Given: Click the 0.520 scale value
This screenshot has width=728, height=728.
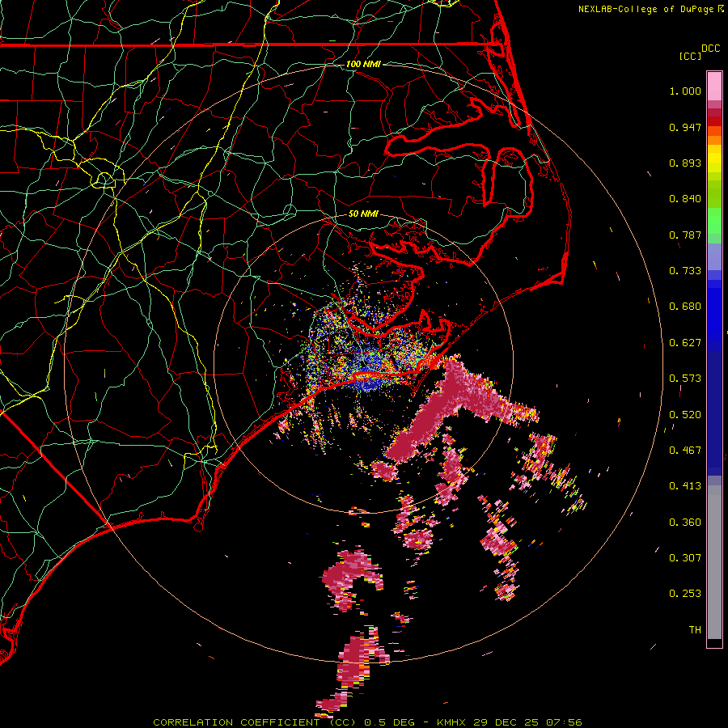Looking at the screenshot, I should click(x=685, y=415).
